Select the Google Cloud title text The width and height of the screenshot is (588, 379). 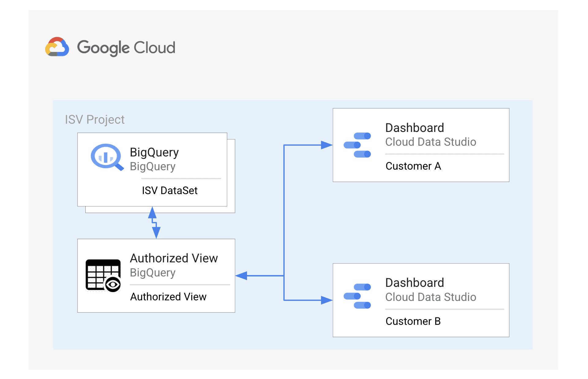[126, 48]
